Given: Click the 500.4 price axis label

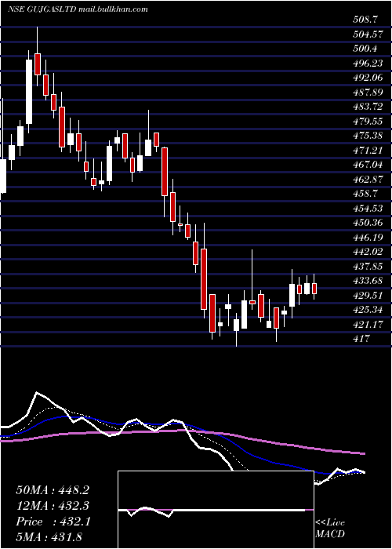Looking at the screenshot, I should pos(365,49).
